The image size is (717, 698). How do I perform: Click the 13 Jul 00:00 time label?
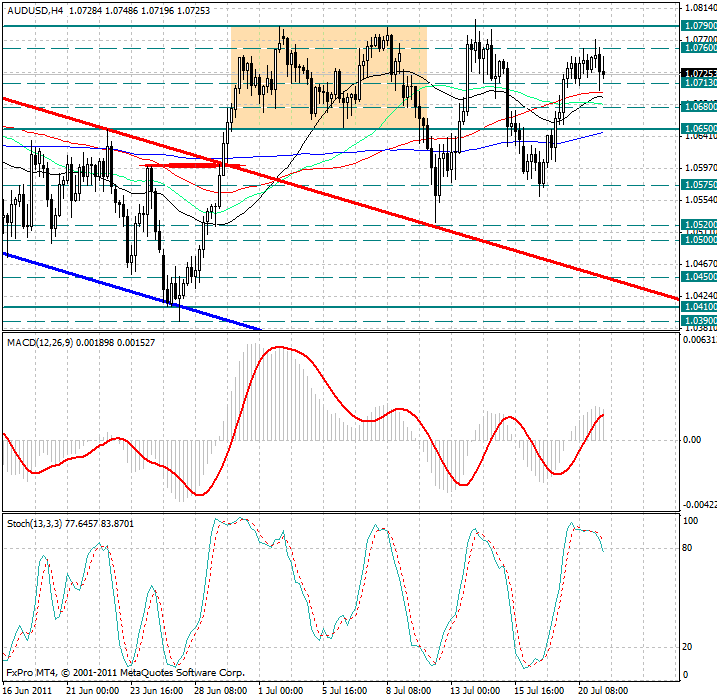pyautogui.click(x=475, y=690)
